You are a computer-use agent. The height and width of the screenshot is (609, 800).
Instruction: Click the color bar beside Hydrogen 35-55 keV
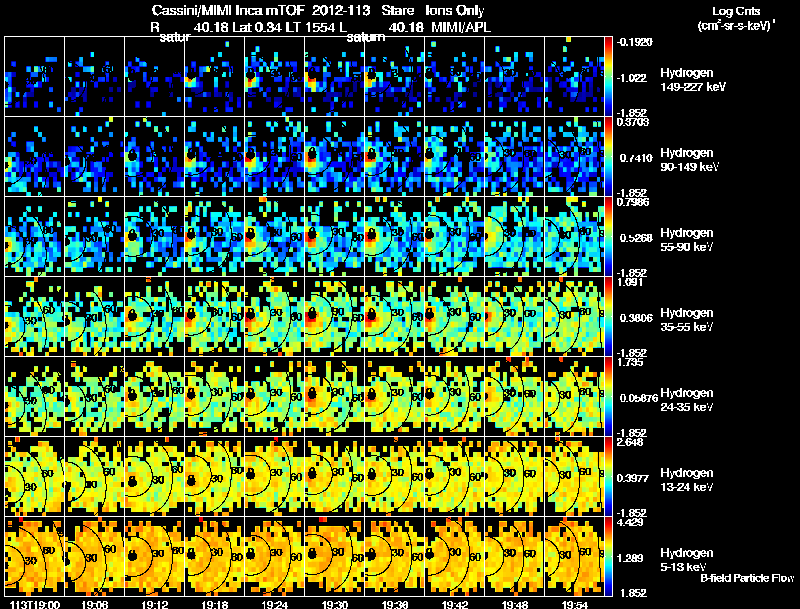pyautogui.click(x=608, y=317)
